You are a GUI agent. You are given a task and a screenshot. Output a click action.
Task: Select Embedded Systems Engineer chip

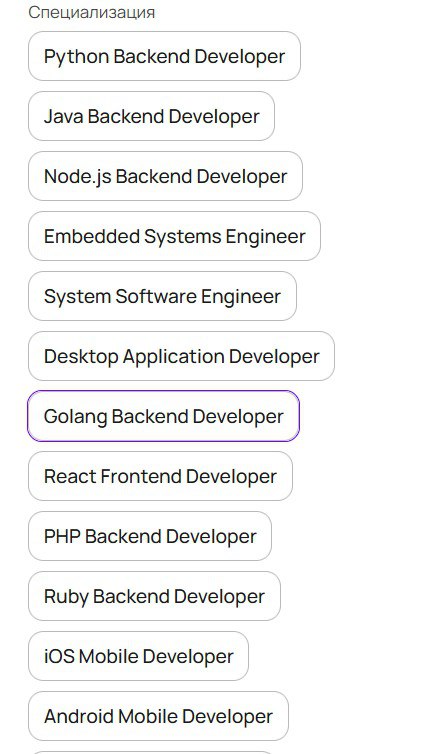point(174,236)
